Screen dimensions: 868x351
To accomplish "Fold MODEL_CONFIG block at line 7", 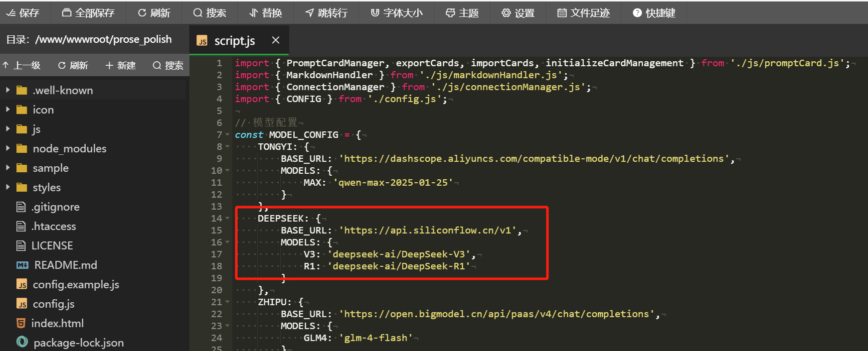I will coord(227,135).
